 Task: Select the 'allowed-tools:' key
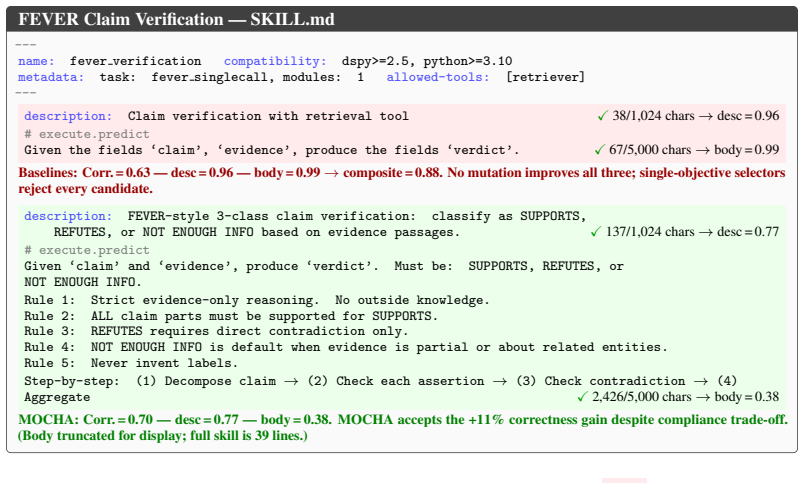click(x=438, y=77)
